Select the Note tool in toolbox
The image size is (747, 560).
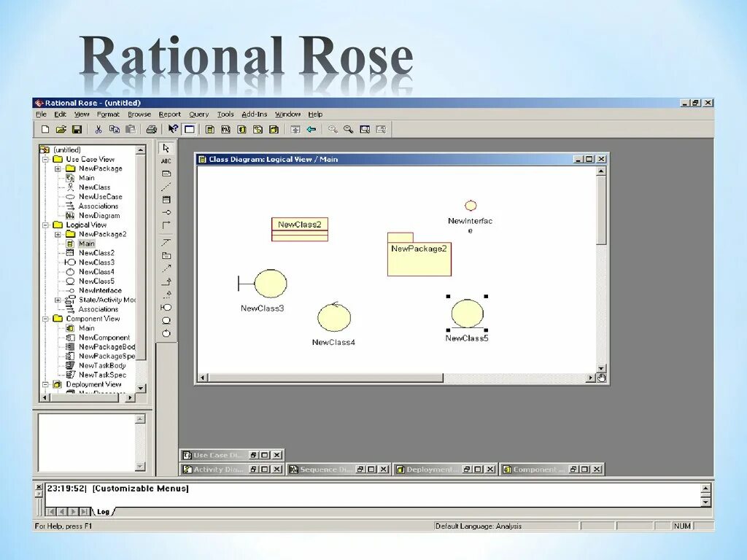(x=166, y=174)
